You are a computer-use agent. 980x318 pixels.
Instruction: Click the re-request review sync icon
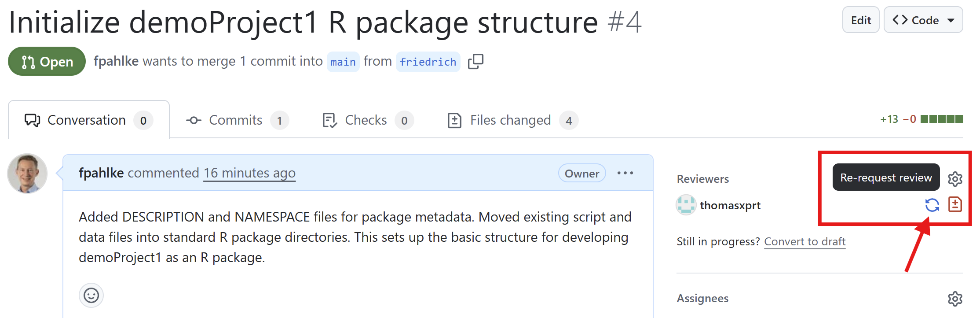click(x=932, y=205)
